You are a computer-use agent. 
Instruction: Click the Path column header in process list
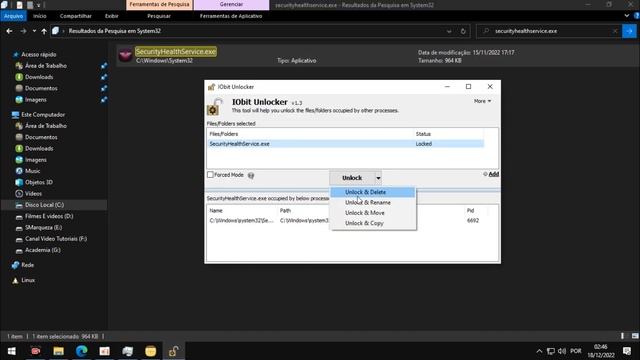pos(285,211)
